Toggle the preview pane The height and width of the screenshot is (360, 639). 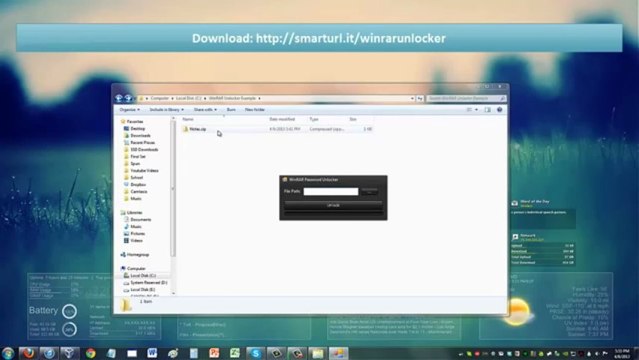[487, 110]
